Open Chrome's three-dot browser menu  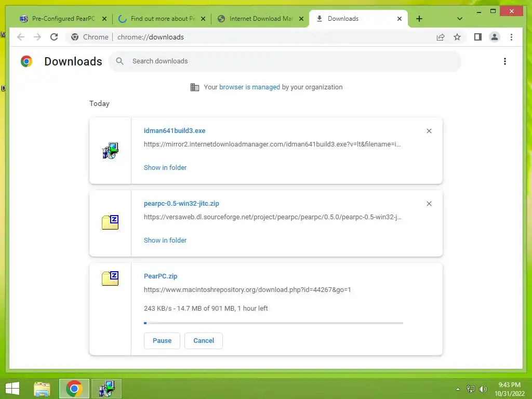pyautogui.click(x=511, y=37)
